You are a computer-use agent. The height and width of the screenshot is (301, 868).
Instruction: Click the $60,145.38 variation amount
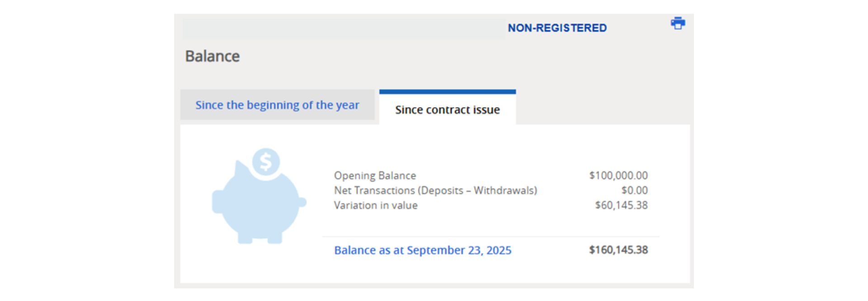(621, 205)
